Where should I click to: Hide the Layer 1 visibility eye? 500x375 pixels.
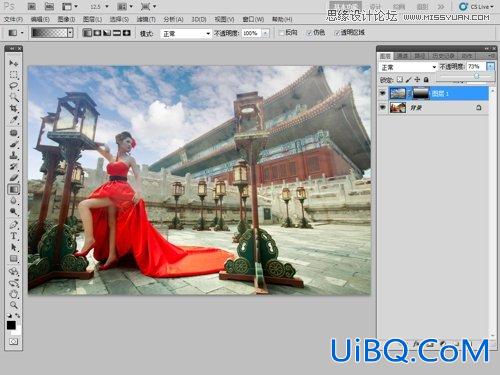pyautogui.click(x=383, y=93)
